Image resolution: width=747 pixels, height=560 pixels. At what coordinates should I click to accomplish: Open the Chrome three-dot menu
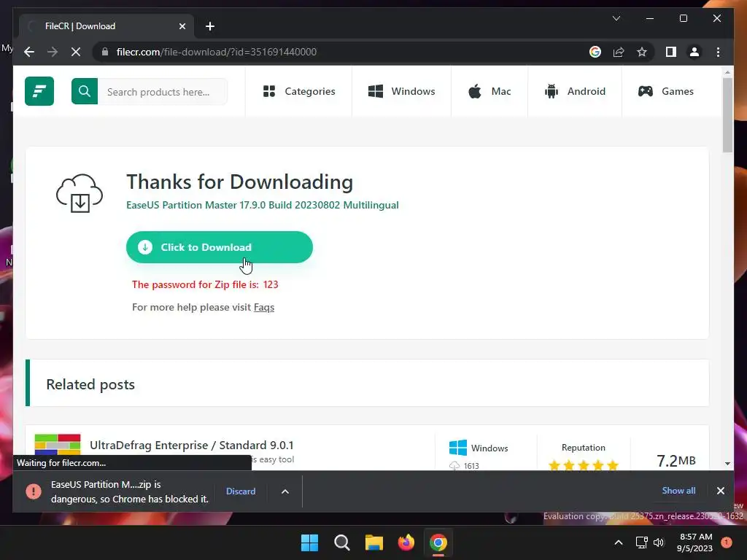(x=718, y=52)
